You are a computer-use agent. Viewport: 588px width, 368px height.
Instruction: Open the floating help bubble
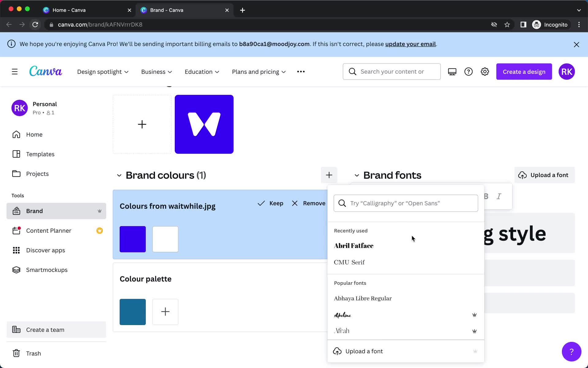(571, 351)
